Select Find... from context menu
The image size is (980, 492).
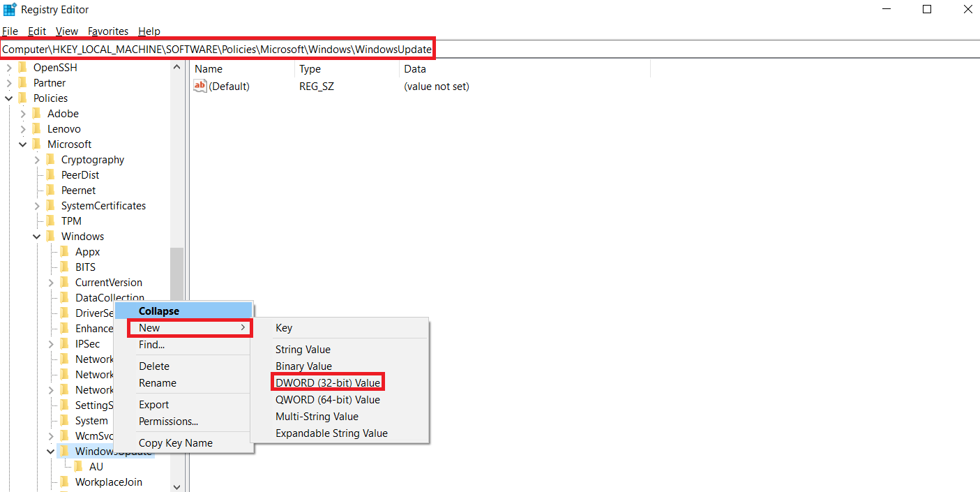(x=183, y=345)
